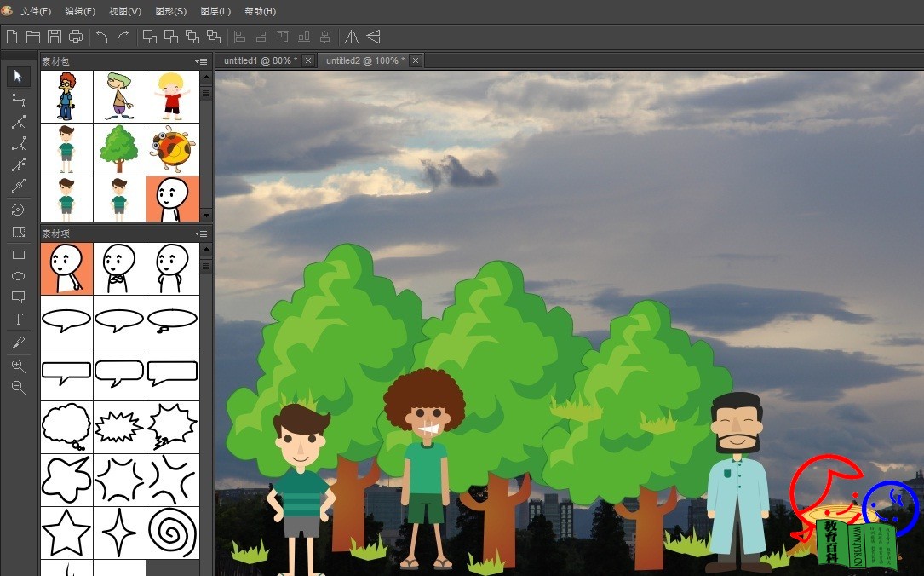Select the Text tool
Screen dimensions: 924x576
coord(18,320)
